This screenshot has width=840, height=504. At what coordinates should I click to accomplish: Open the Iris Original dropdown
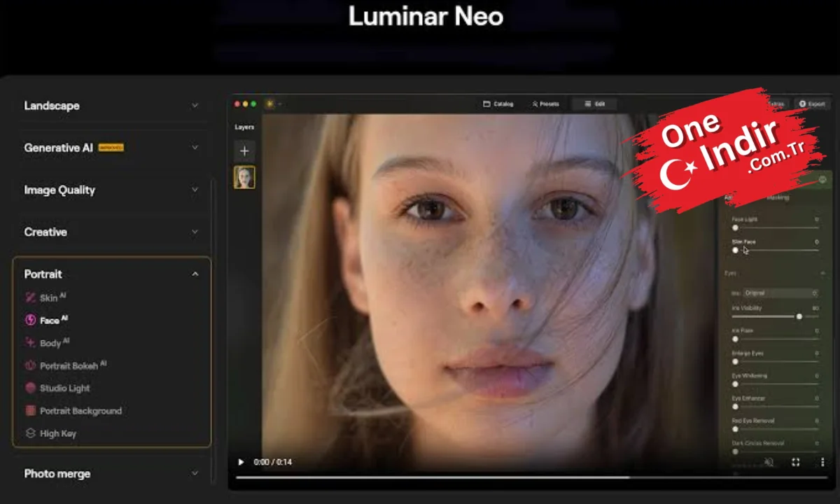coord(780,293)
